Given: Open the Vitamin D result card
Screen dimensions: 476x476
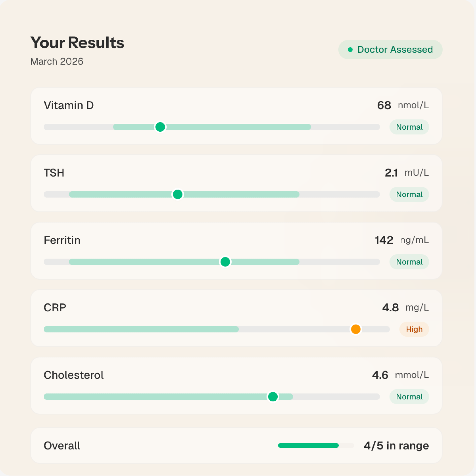Looking at the screenshot, I should pyautogui.click(x=236, y=115).
